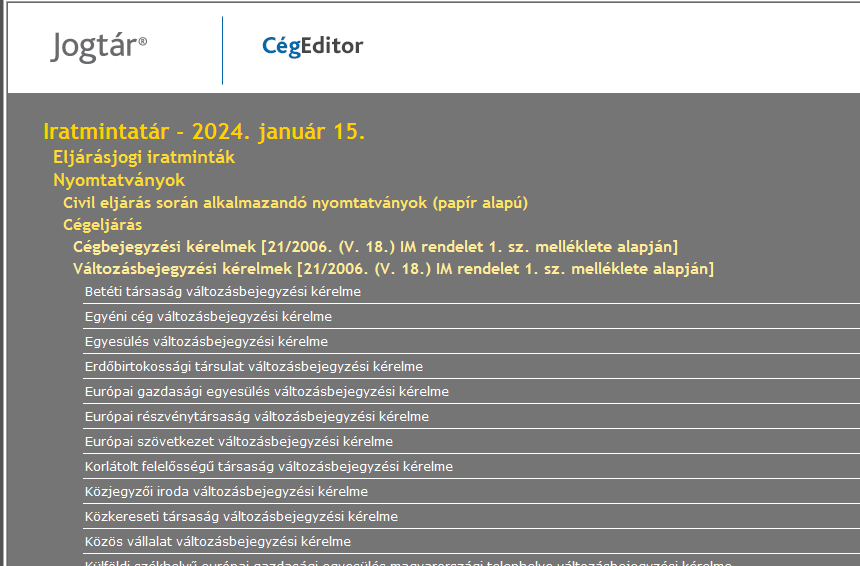This screenshot has width=860, height=566.
Task: Open Egyéni cég változásbejegyzési kérelme
Action: coord(208,317)
